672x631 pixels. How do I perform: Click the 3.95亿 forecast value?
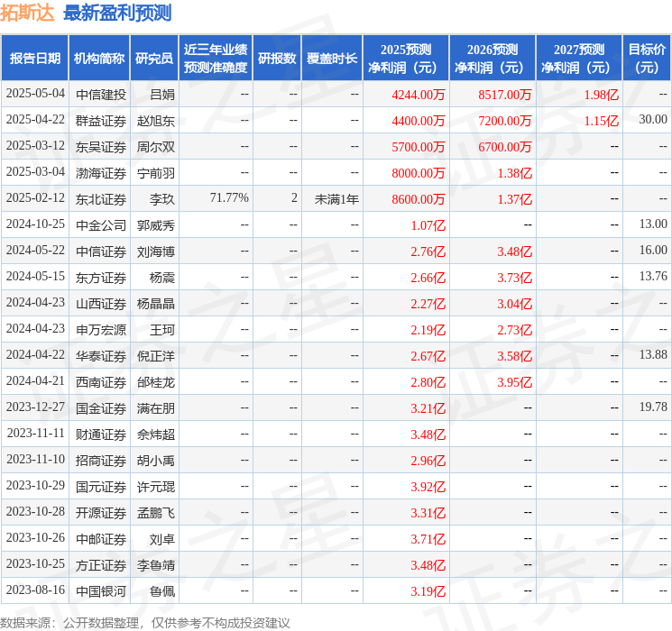[x=514, y=382]
